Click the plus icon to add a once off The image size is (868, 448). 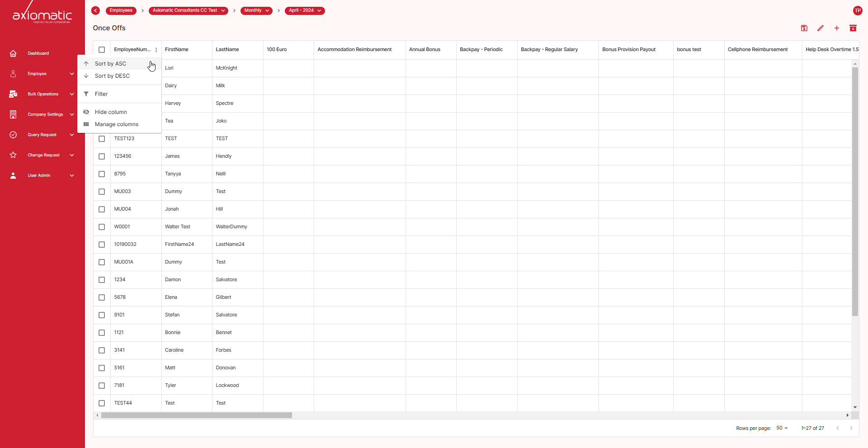[837, 28]
